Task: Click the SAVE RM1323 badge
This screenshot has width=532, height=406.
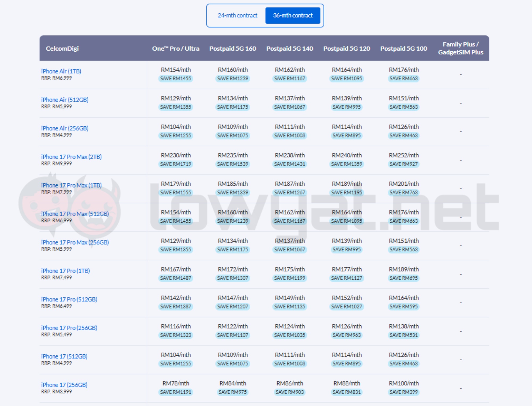Action: click(176, 335)
